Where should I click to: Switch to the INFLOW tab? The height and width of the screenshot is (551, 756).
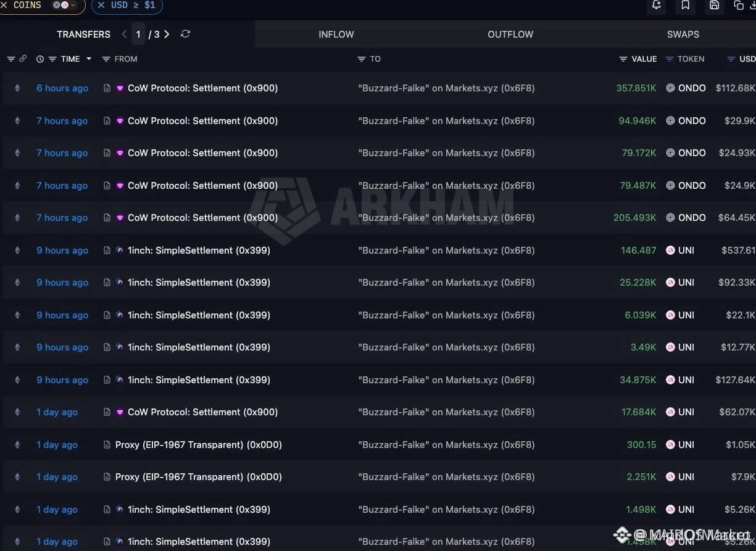(x=336, y=35)
